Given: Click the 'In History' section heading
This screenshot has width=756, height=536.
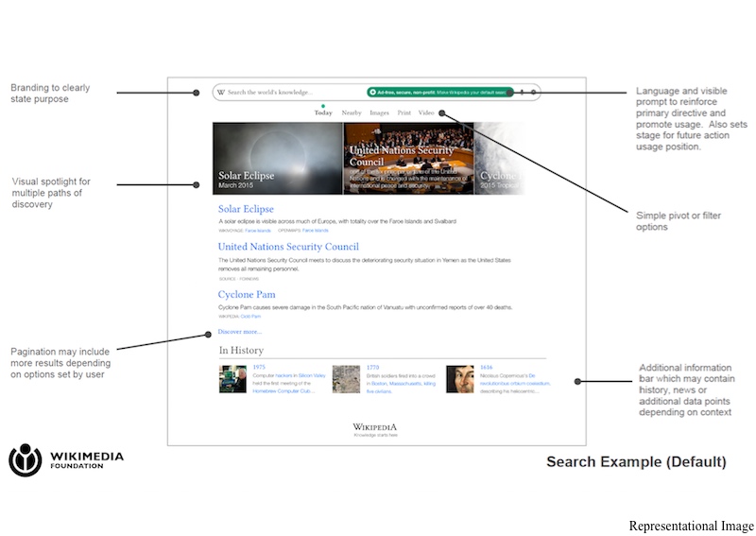Looking at the screenshot, I should (x=241, y=351).
